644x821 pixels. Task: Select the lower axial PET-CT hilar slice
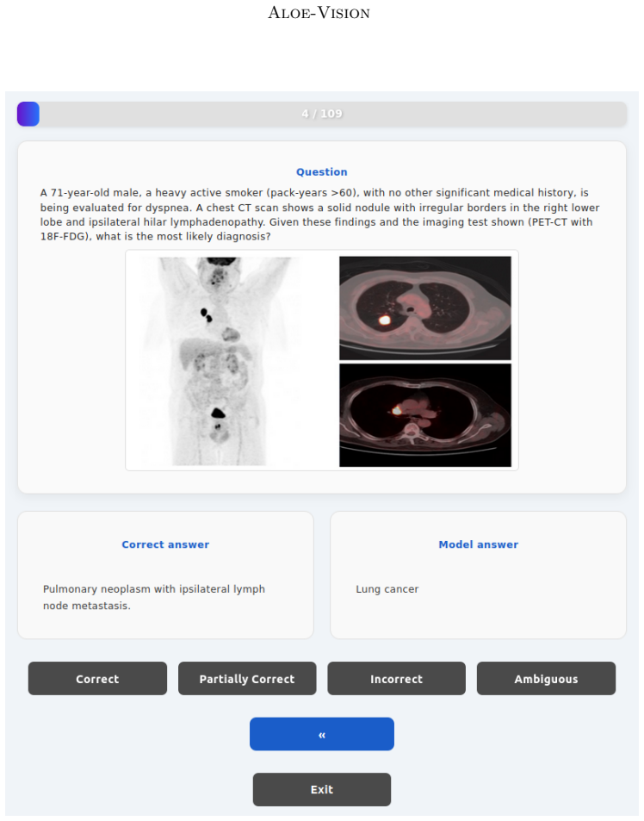(425, 415)
